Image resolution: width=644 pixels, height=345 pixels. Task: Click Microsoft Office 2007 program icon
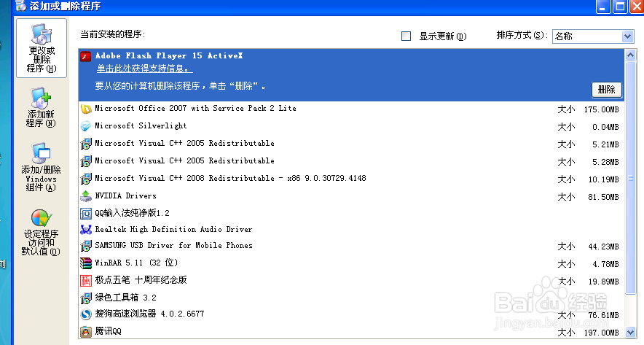click(x=86, y=109)
